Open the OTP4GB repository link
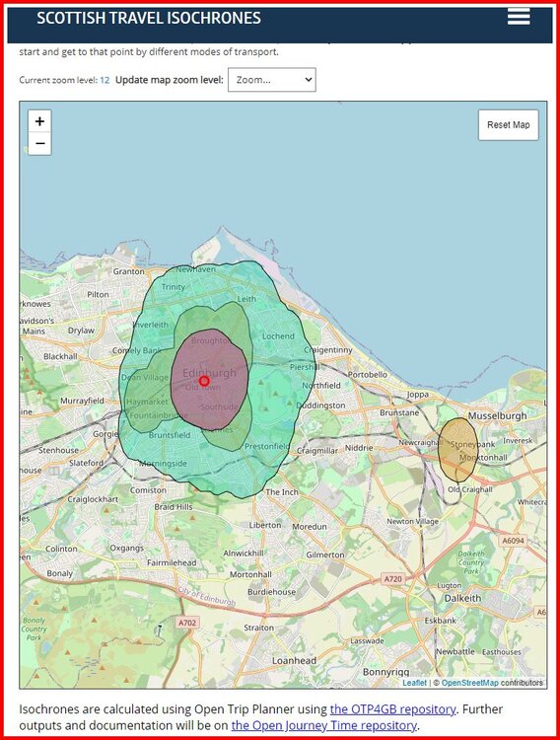The height and width of the screenshot is (740, 560). [x=392, y=709]
